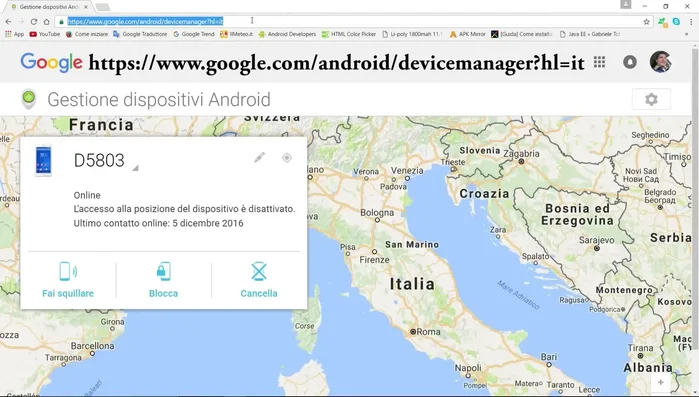Click the browser back arrow
The image size is (699, 397).
(x=8, y=21)
